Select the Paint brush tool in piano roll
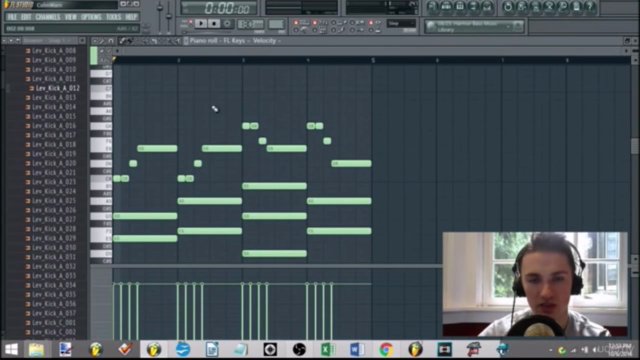The width and height of the screenshot is (640, 360). [129, 41]
